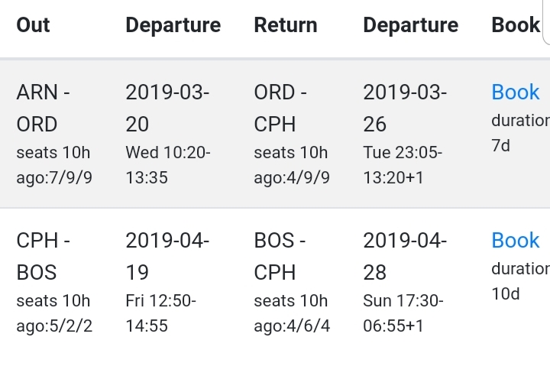Select the BOS - CPH return route
The height and width of the screenshot is (392, 550).
[x=280, y=256]
